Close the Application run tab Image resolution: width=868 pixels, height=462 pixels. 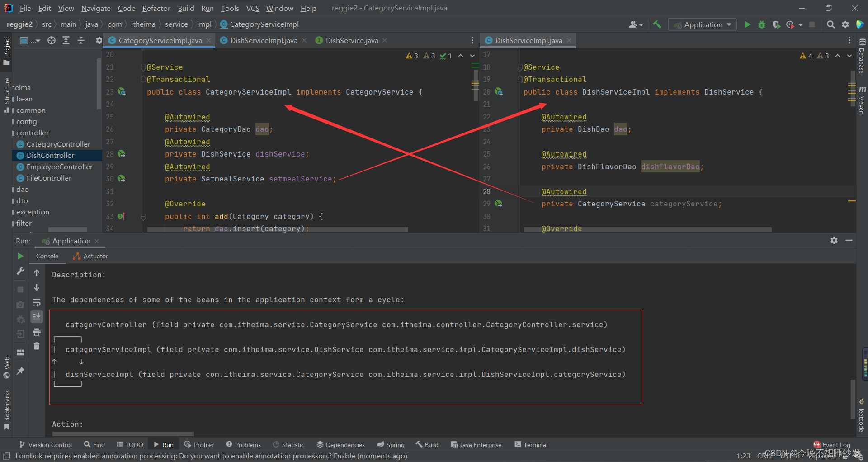[97, 241]
